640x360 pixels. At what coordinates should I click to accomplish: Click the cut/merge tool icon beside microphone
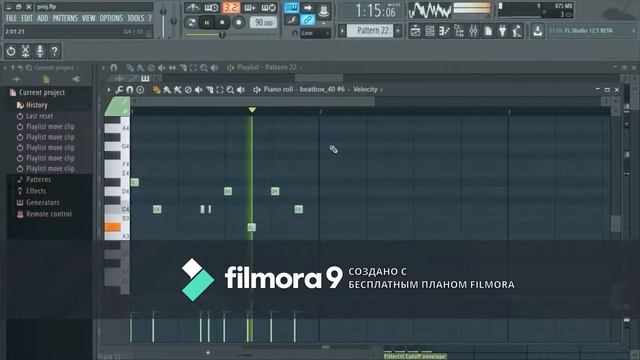point(25,51)
